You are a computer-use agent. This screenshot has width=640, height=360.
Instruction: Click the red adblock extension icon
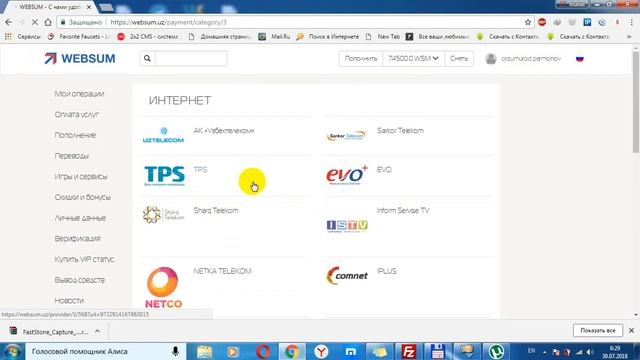tap(542, 22)
